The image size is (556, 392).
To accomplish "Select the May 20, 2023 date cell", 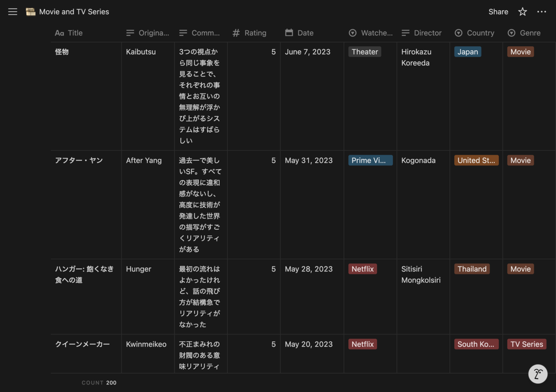I will 312,354.
